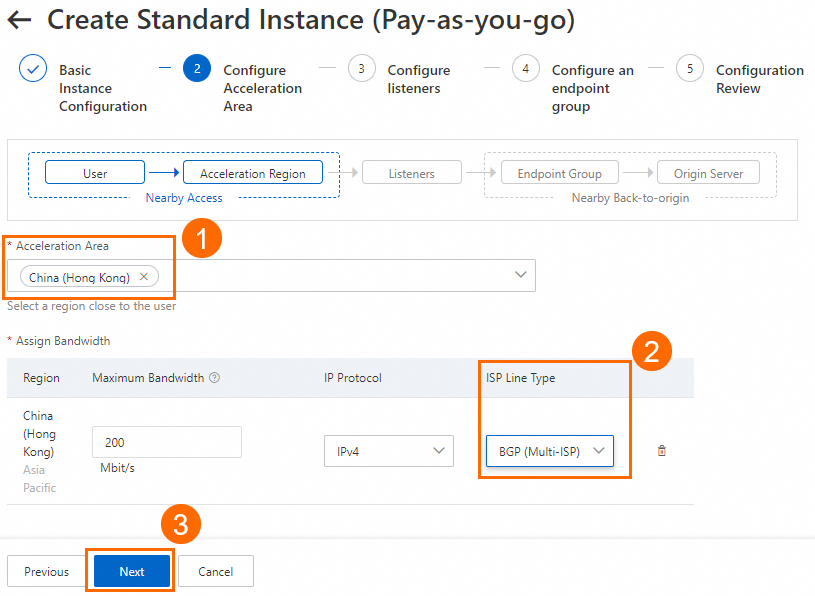This screenshot has width=815, height=596.
Task: Click the Maximum Bandwidth help icon
Action: 214,378
